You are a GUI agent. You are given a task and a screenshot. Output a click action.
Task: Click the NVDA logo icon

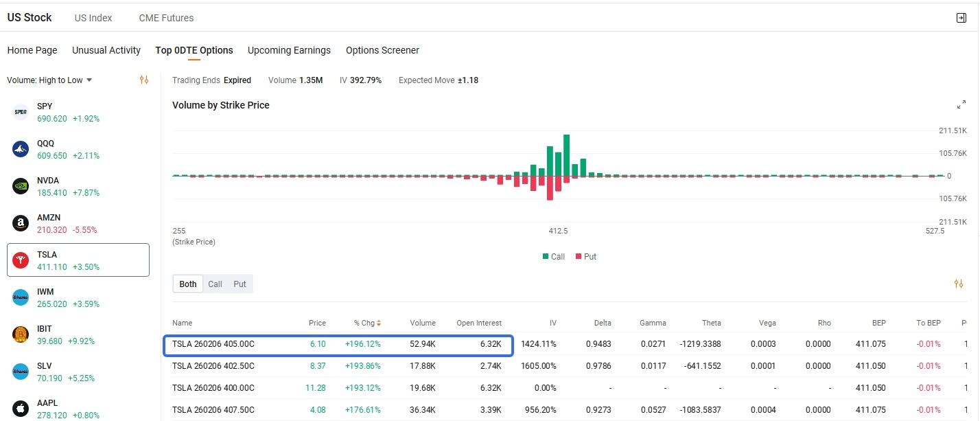(x=21, y=186)
